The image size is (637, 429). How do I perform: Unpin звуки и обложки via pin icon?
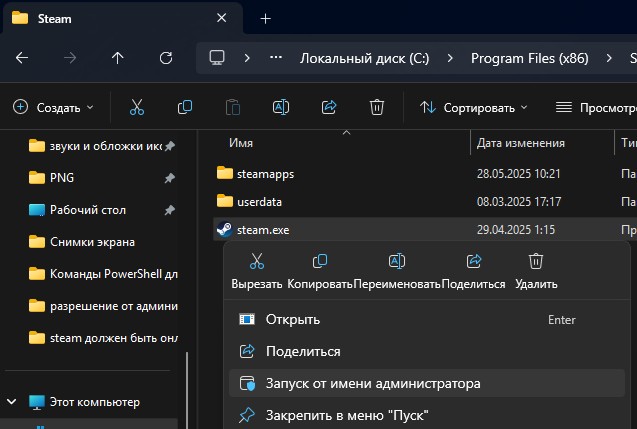[170, 146]
